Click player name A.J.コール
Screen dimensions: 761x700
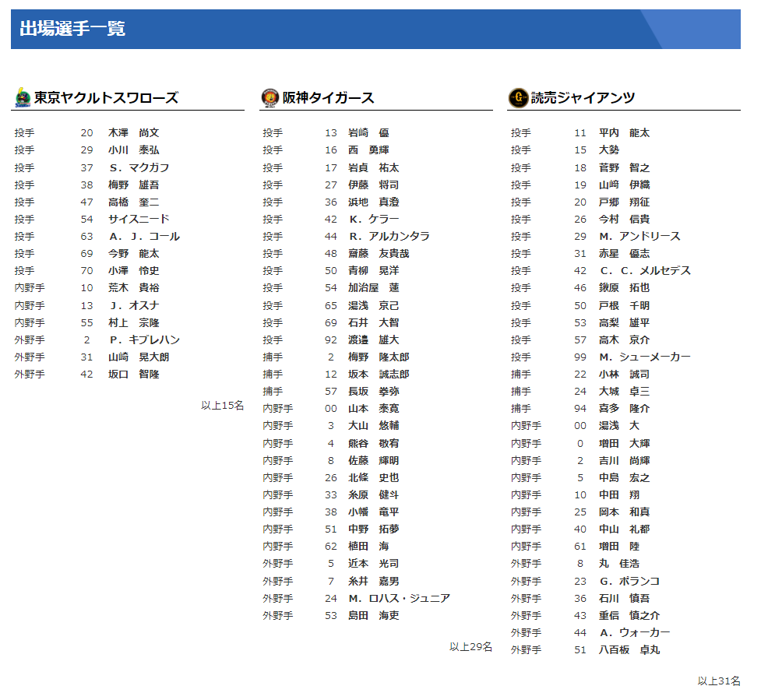(x=145, y=237)
